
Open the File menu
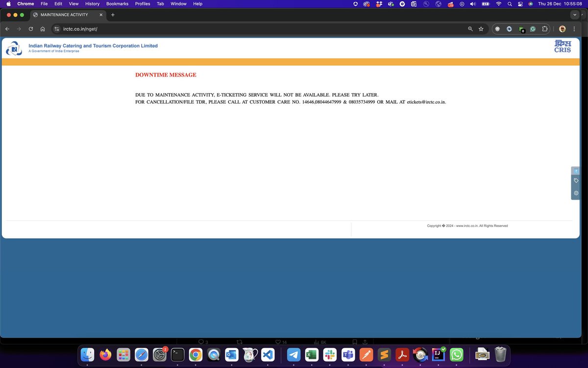[x=44, y=3]
